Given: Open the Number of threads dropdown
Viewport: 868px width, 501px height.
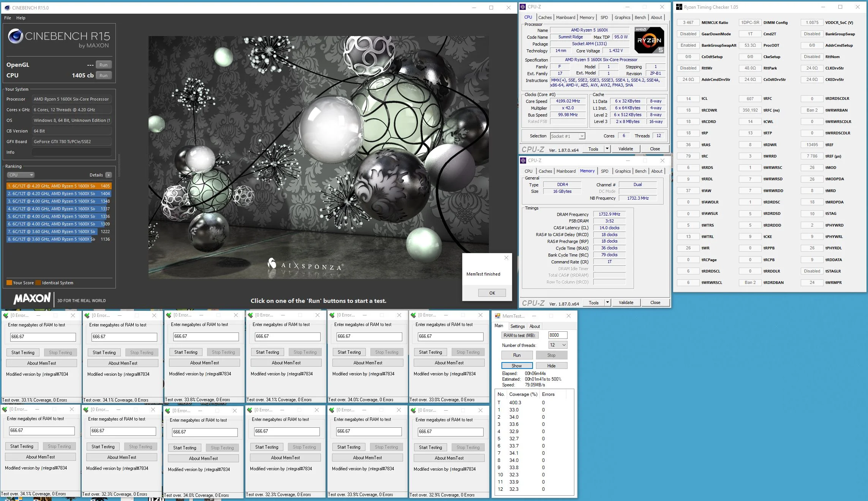Looking at the screenshot, I should tap(558, 345).
